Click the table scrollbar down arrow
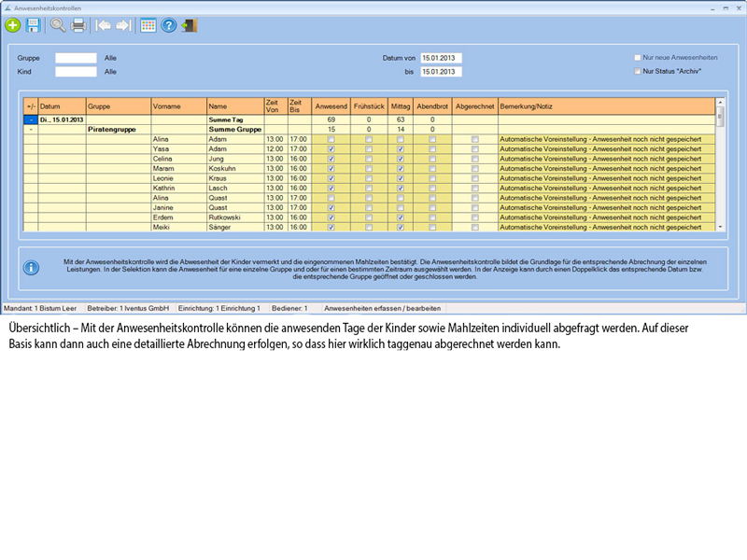Image resolution: width=747 pixels, height=560 pixels. coord(720,226)
